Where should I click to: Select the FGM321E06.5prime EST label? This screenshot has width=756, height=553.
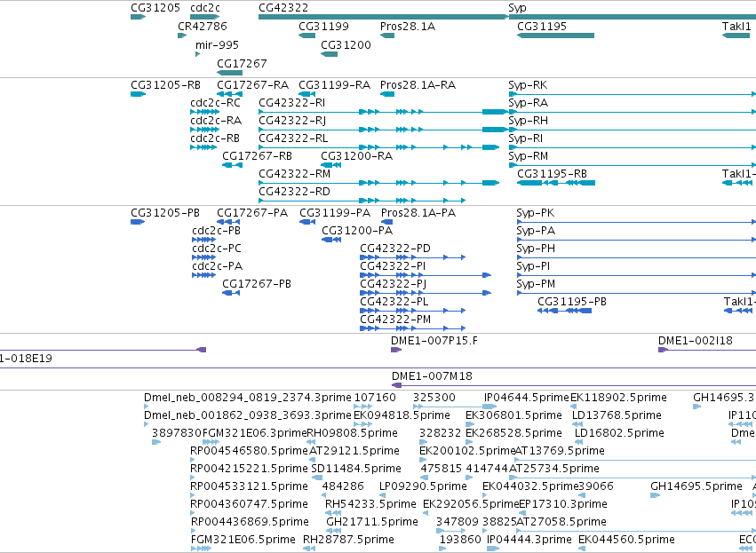pos(243,540)
